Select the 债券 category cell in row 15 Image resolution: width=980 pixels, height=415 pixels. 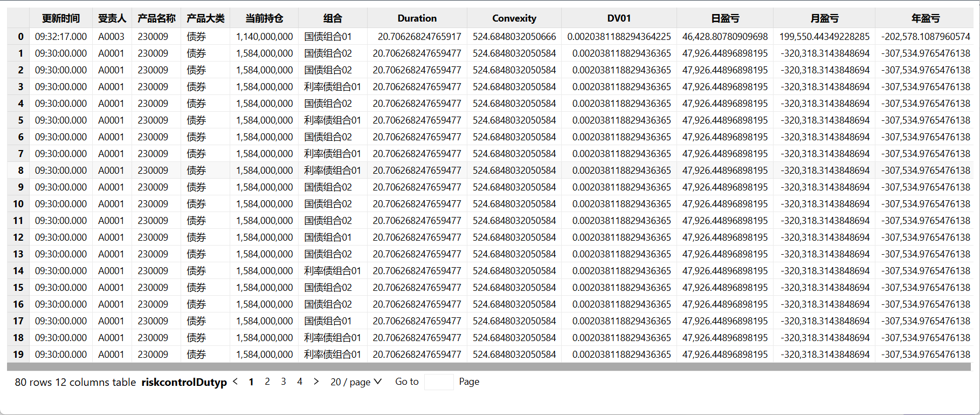pyautogui.click(x=205, y=288)
